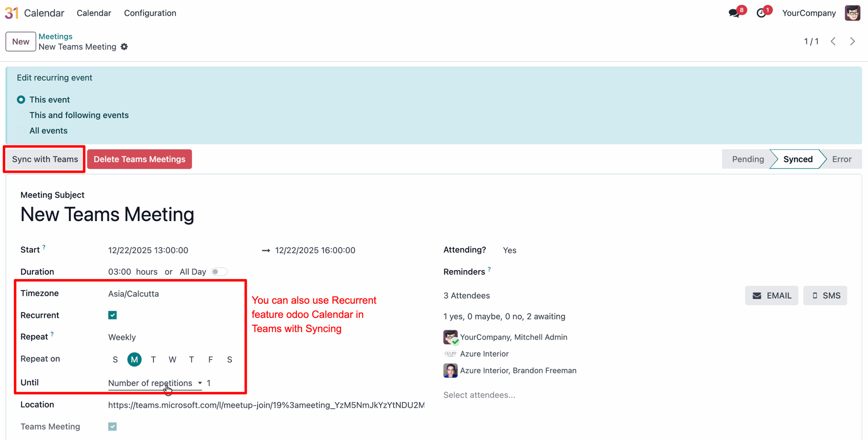
Task: Click the 1 / 1 record pager
Action: 811,42
